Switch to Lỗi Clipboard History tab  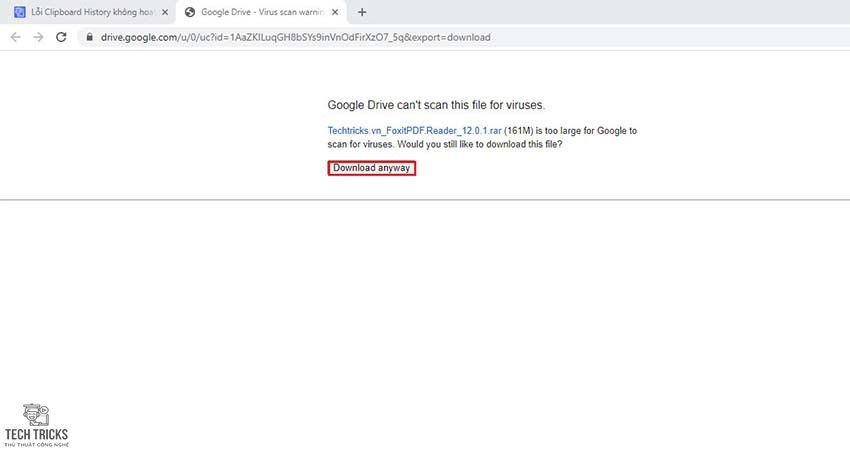90,12
